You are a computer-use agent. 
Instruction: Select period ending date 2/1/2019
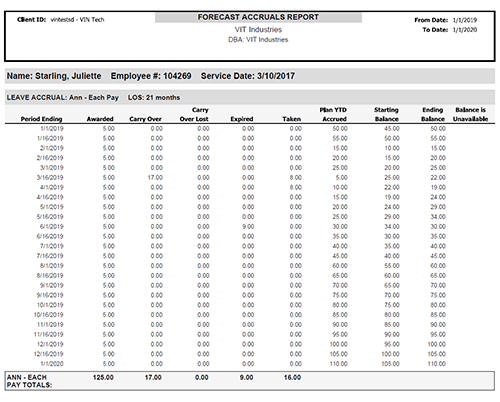coord(52,148)
